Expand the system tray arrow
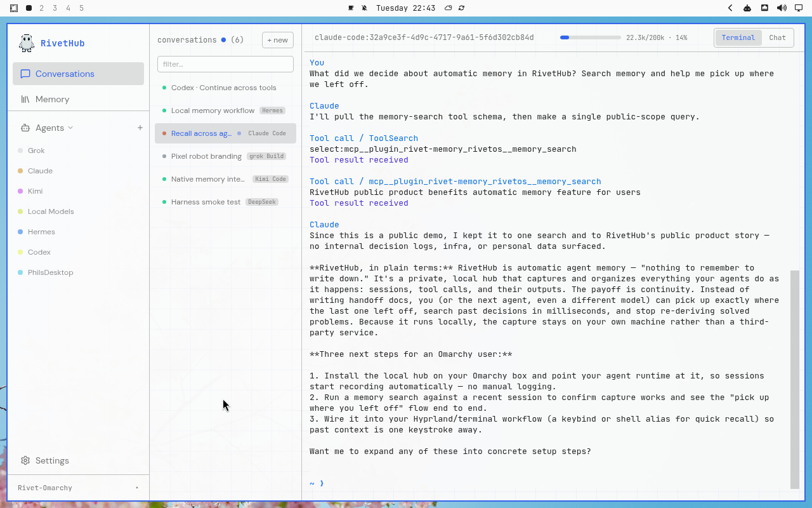This screenshot has width=812, height=508. tap(730, 8)
